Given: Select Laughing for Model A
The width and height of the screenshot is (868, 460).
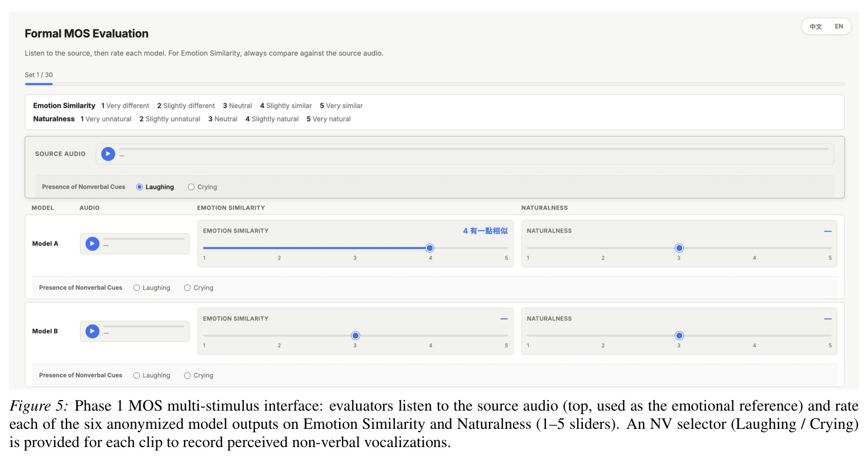Looking at the screenshot, I should tap(152, 288).
